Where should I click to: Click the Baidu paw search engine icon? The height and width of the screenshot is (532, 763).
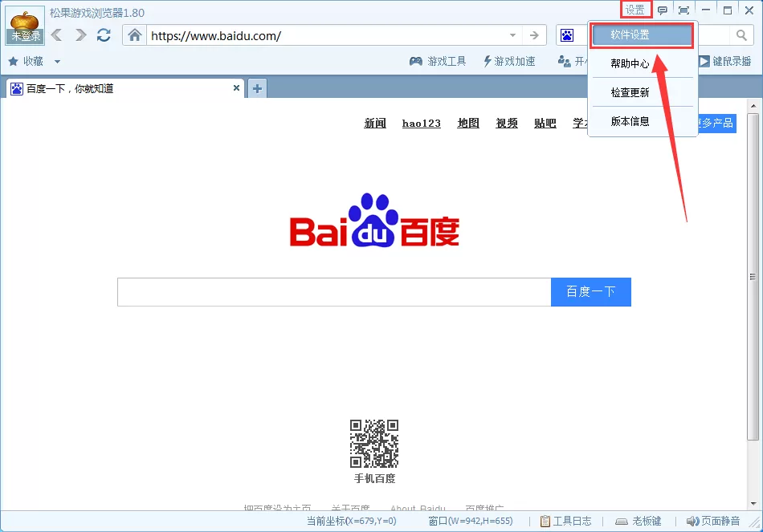567,35
